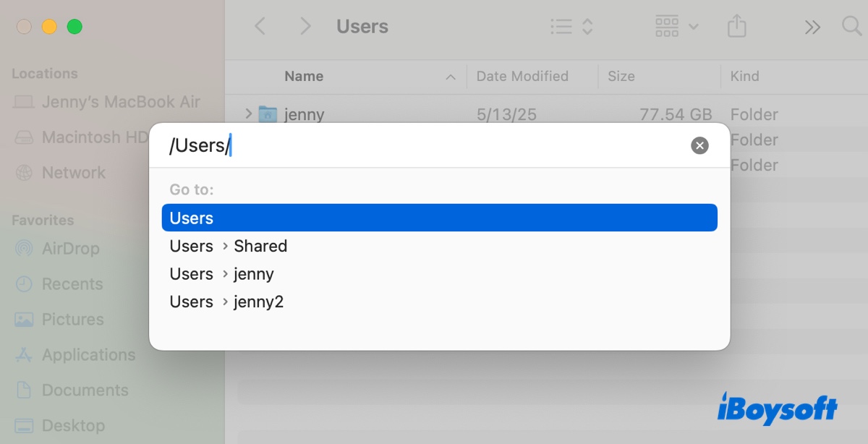Open Finder search magnifier
Viewport: 868px width, 444px height.
point(851,27)
